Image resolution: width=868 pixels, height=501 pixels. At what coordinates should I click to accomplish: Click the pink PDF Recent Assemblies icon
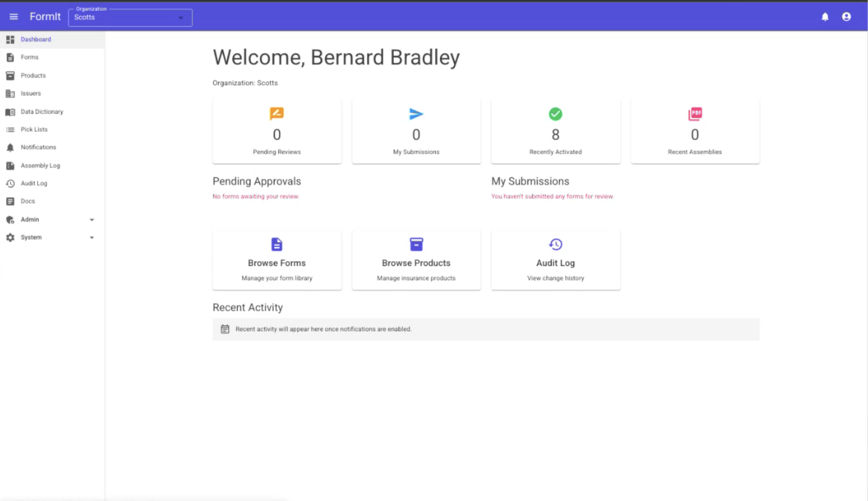(x=695, y=114)
